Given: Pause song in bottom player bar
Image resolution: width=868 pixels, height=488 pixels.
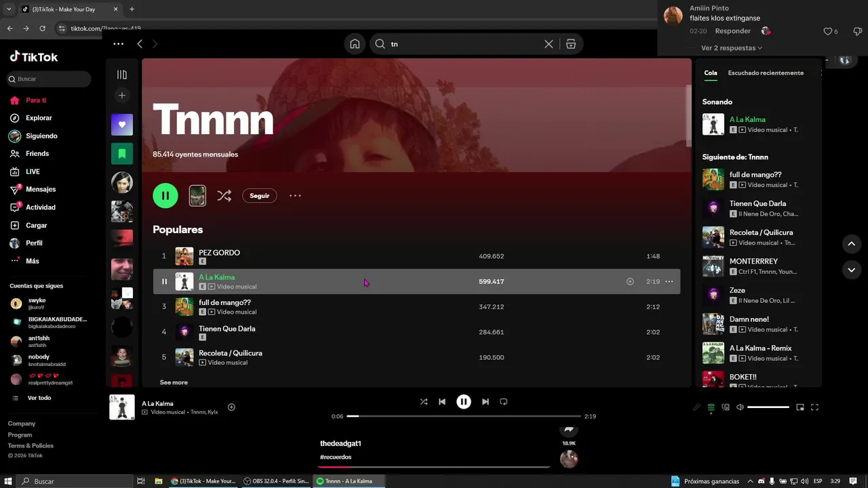Looking at the screenshot, I should (464, 402).
